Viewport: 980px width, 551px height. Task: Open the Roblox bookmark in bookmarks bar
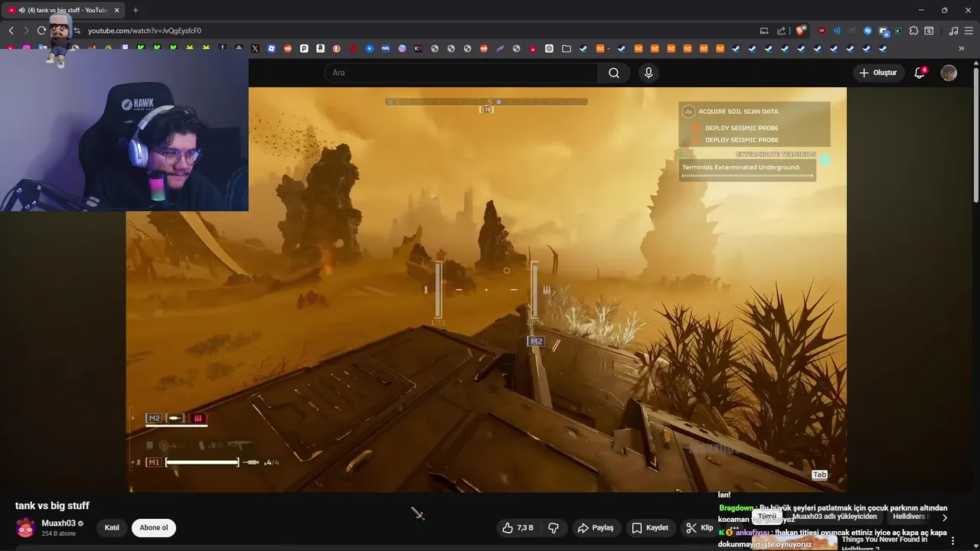click(271, 48)
